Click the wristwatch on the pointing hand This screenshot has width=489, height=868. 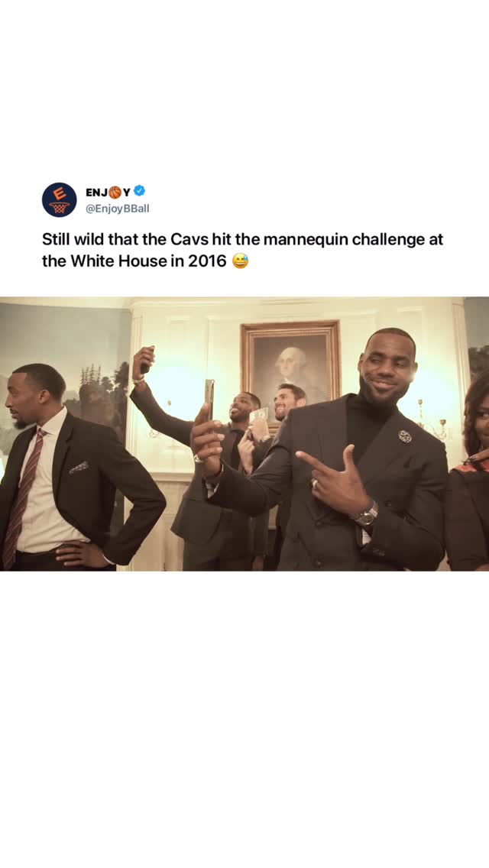(367, 515)
